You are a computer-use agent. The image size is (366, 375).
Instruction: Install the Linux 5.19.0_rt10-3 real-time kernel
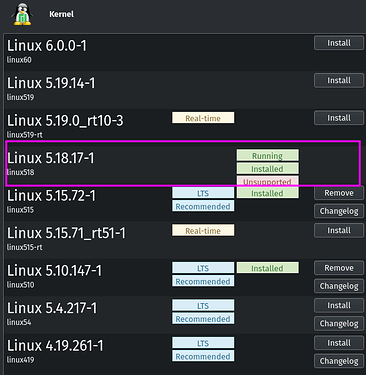(339, 118)
